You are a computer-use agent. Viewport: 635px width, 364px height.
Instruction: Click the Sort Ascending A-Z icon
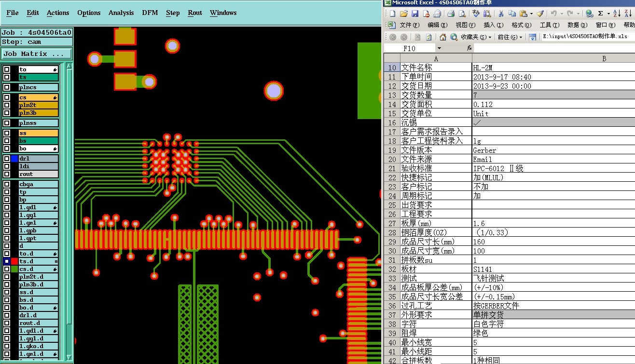(617, 13)
